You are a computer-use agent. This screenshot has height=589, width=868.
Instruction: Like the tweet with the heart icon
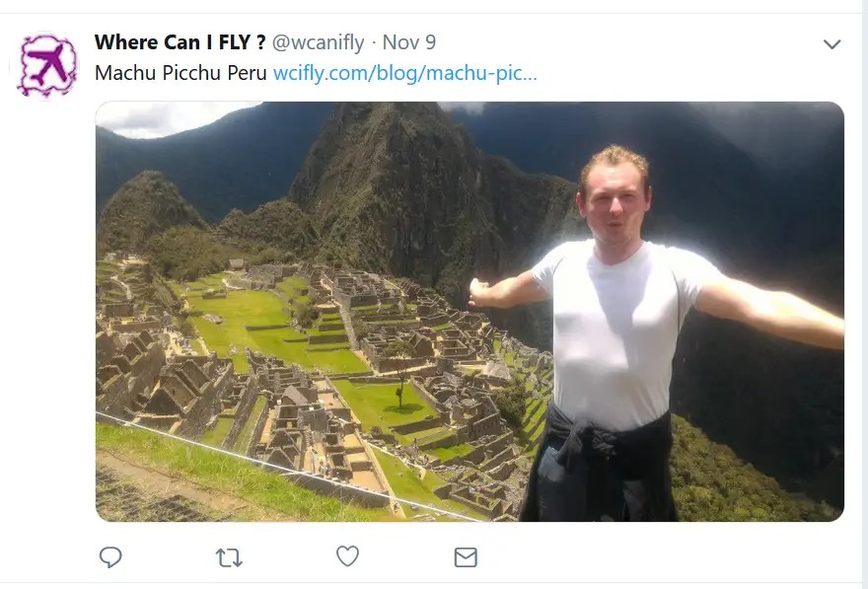tap(347, 556)
